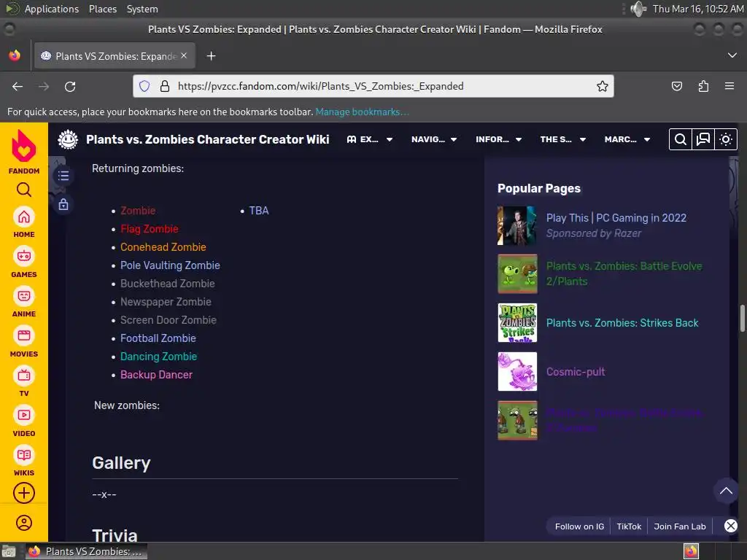Open the Save to Pocket icon

pyautogui.click(x=676, y=86)
